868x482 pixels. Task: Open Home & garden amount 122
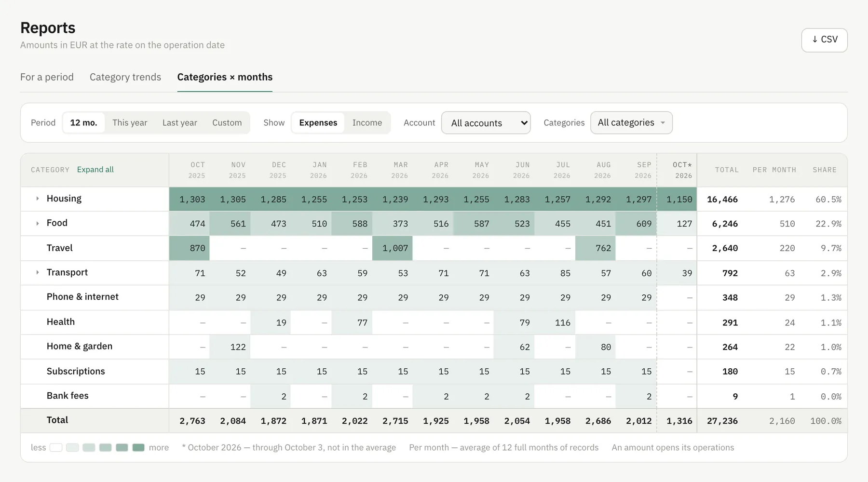230,347
